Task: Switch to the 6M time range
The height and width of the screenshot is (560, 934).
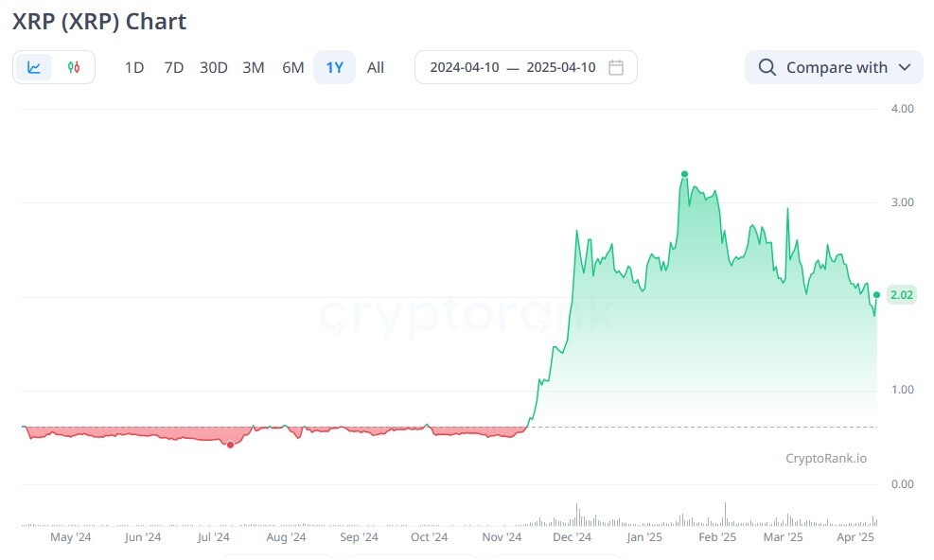Action: click(x=293, y=67)
